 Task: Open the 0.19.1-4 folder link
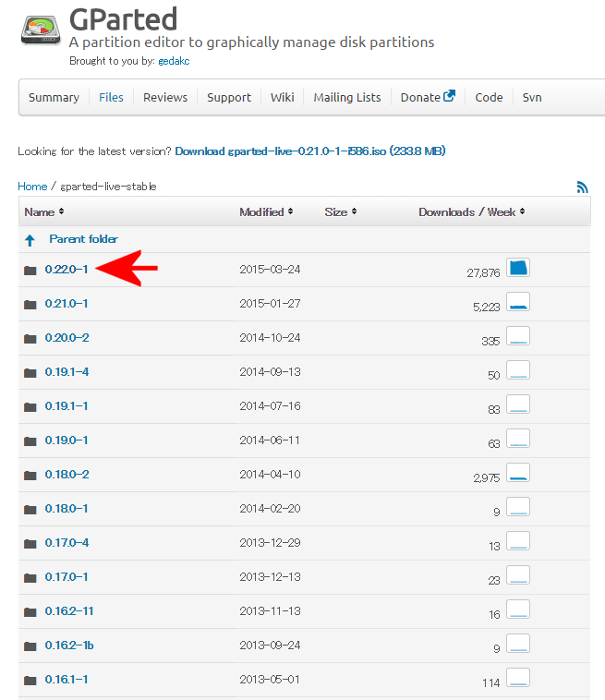[67, 372]
